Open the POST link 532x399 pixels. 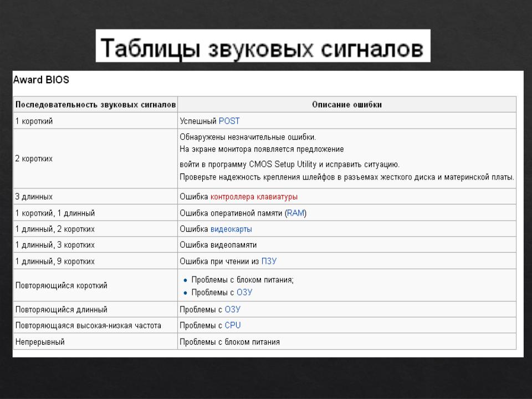229,121
